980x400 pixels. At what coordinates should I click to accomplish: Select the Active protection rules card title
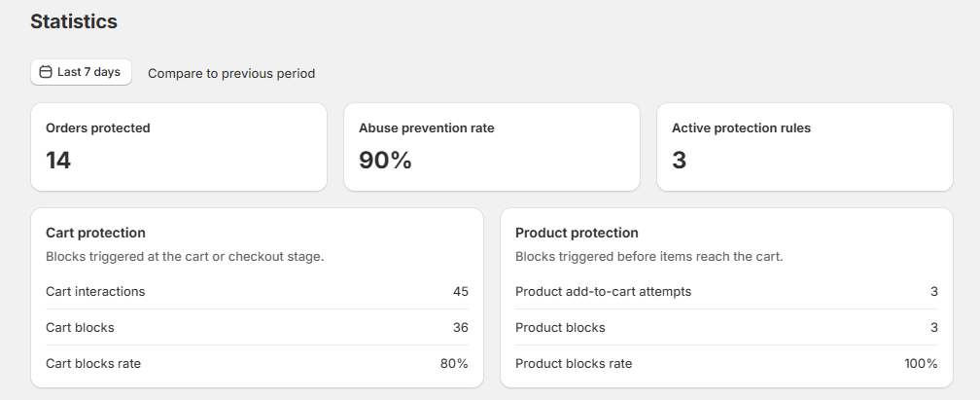pyautogui.click(x=741, y=127)
